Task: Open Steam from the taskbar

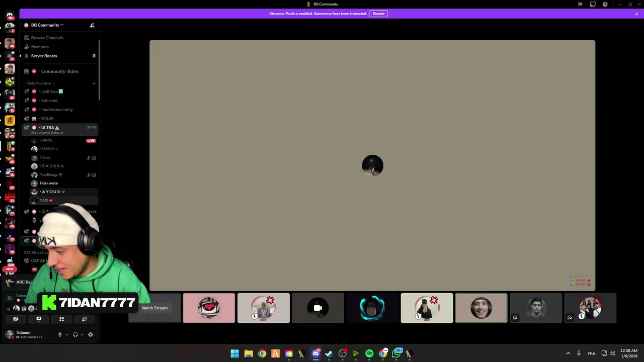Action: click(329, 353)
